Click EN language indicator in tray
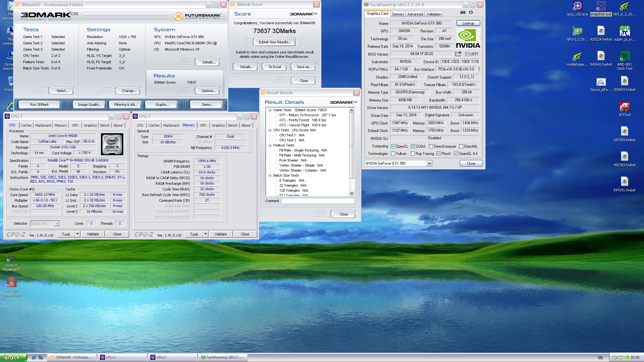Viewport: 644px width, 362px height. [x=600, y=357]
